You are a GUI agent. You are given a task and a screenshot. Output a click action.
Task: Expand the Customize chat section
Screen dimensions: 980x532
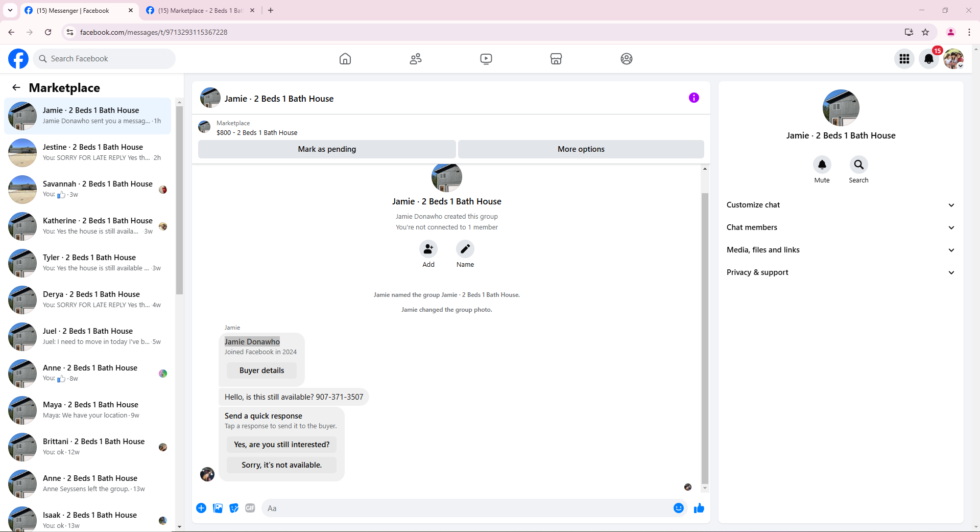pyautogui.click(x=841, y=205)
